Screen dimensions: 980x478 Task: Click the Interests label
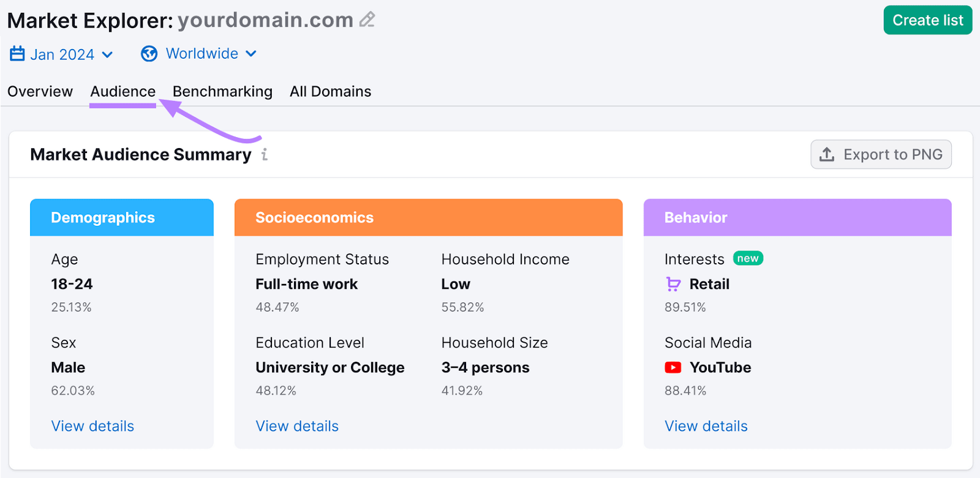tap(695, 260)
